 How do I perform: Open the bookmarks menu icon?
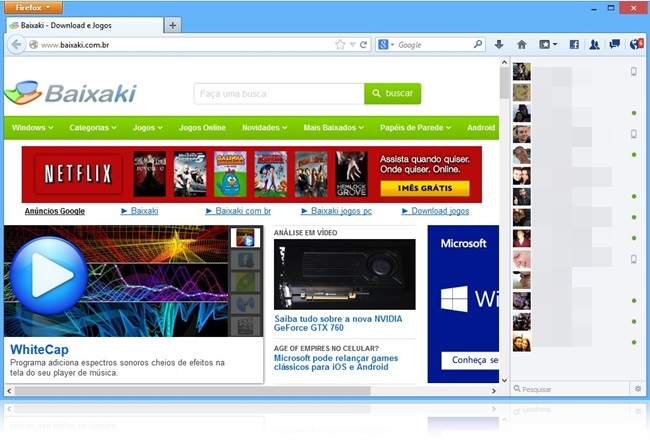tap(548, 44)
